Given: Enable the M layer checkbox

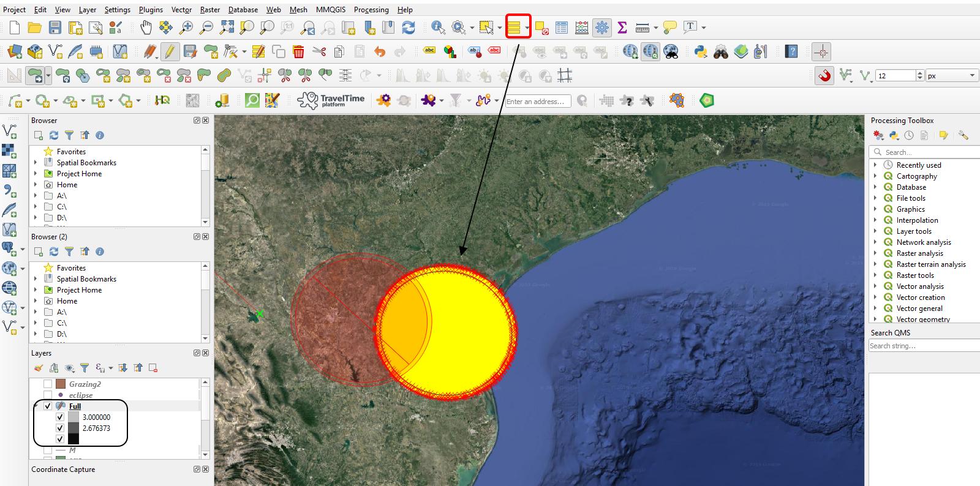Looking at the screenshot, I should pos(48,450).
